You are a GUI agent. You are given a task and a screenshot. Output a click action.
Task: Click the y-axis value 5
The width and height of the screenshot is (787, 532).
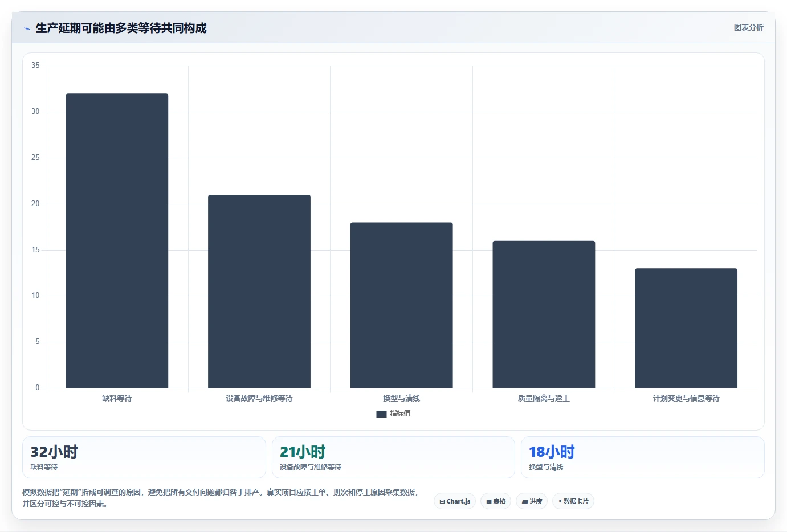tap(38, 342)
